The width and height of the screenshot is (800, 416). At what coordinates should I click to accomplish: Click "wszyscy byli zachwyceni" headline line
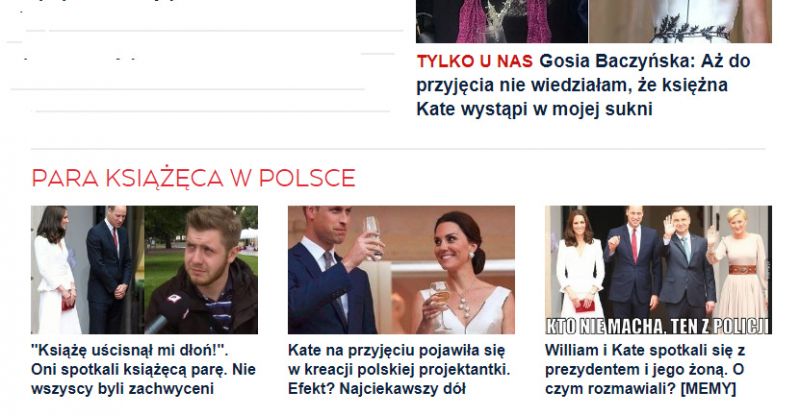tap(122, 389)
